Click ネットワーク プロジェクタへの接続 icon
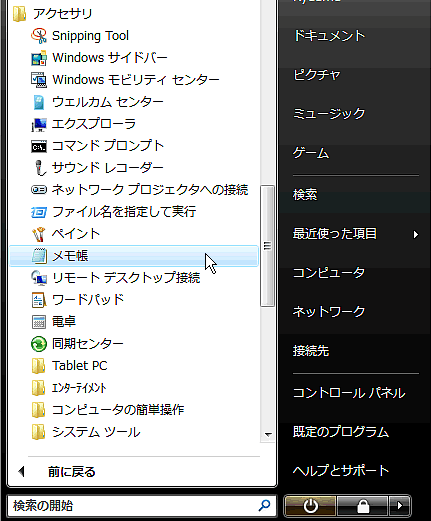Viewport: 431px width, 521px height. tap(39, 190)
